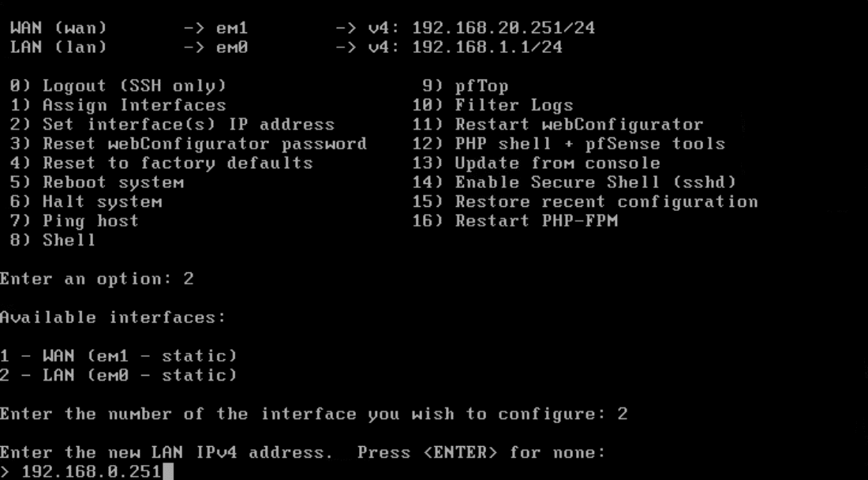The width and height of the screenshot is (868, 480).
Task: Click the "Reboot system" menu entry
Action: point(113,182)
